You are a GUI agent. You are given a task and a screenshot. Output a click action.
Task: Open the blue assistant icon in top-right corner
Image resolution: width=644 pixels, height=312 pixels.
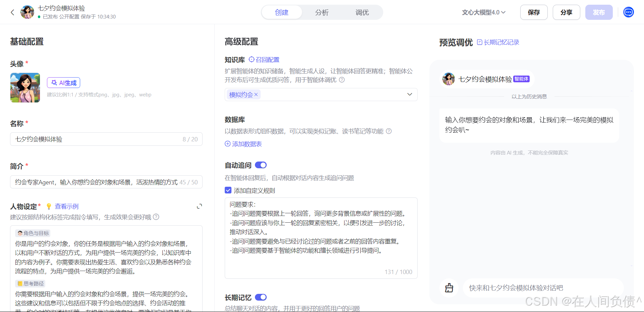pyautogui.click(x=629, y=12)
